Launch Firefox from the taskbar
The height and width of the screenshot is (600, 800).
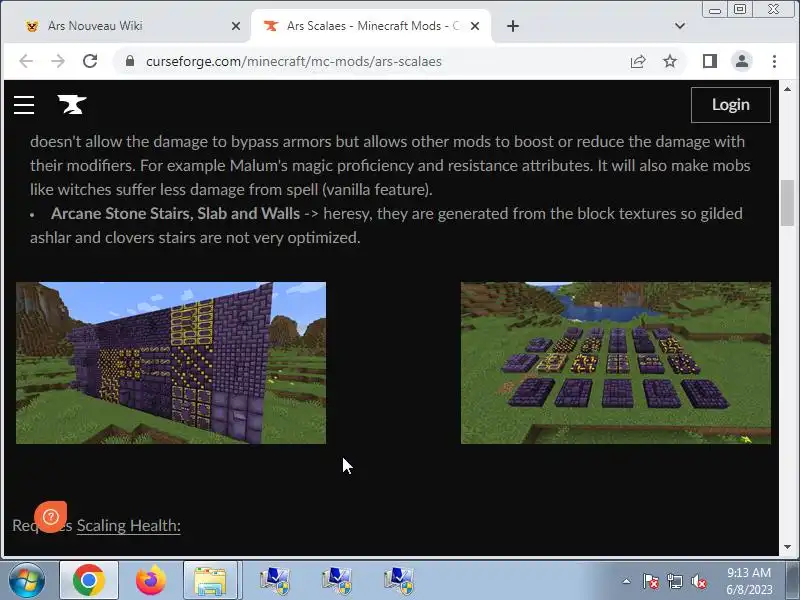(x=151, y=580)
